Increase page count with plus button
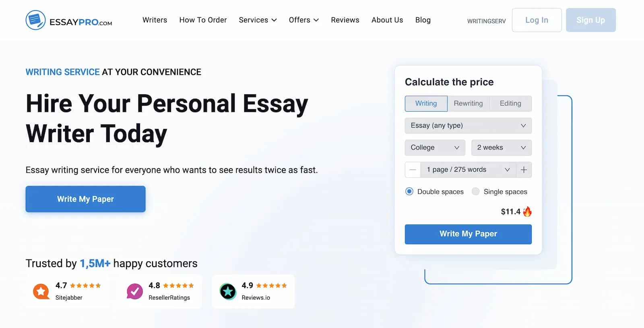This screenshot has width=644, height=328. pos(524,170)
